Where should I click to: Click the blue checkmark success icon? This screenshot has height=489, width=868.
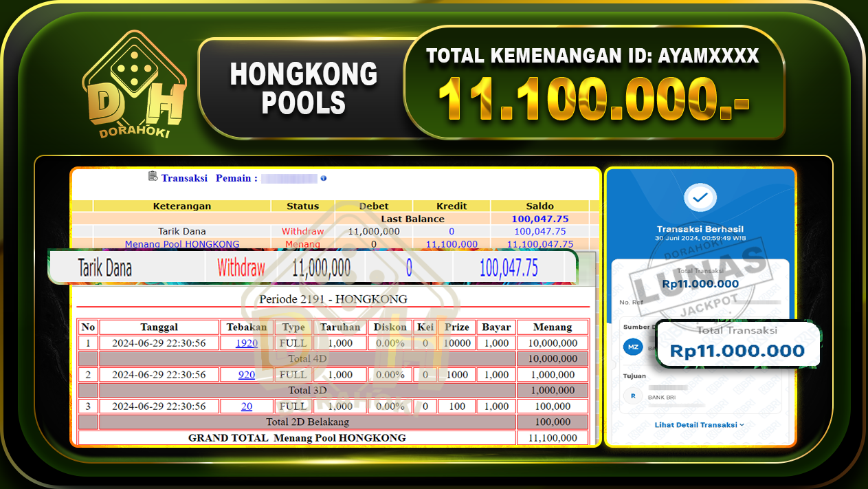700,199
